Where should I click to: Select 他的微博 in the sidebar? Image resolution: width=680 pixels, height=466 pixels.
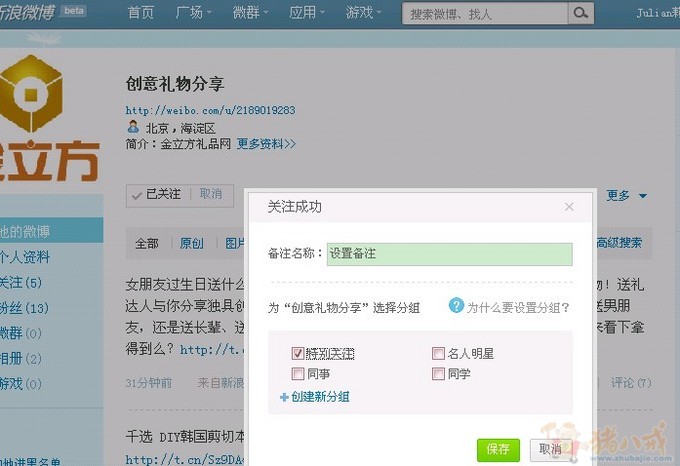click(x=51, y=231)
